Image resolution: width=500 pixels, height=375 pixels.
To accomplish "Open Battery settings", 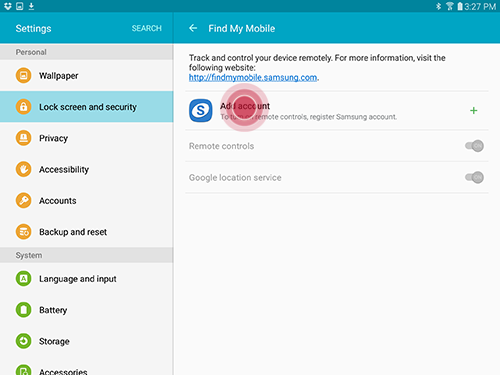I will coord(87,310).
